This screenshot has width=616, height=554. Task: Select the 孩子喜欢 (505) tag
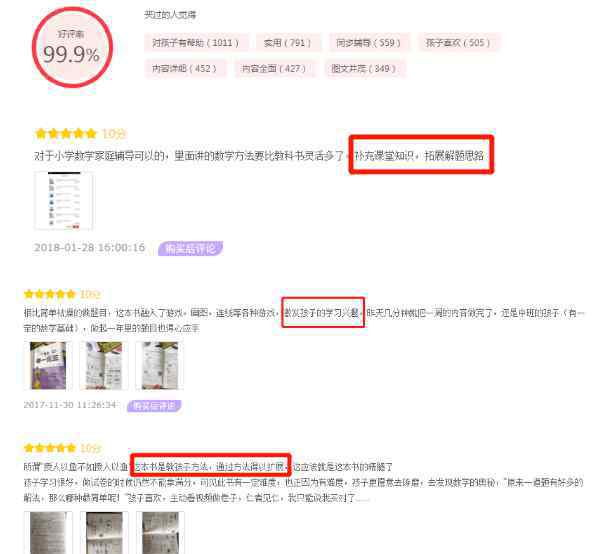click(x=458, y=42)
